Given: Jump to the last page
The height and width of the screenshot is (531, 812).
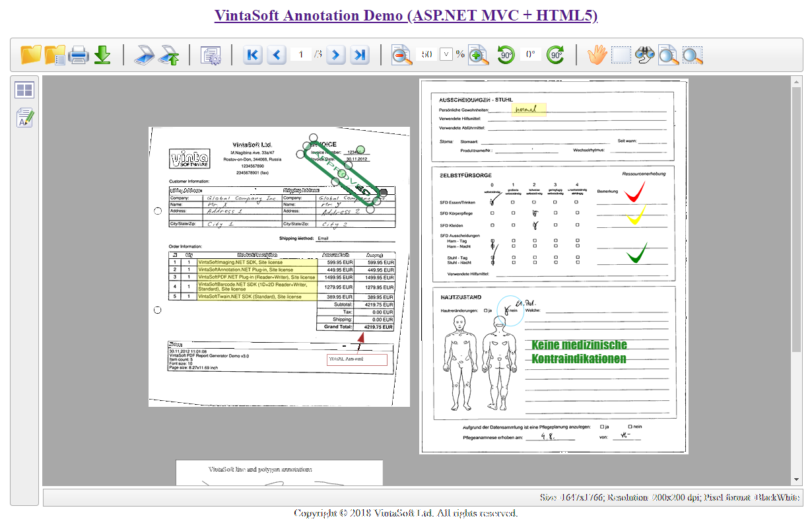Looking at the screenshot, I should tap(360, 55).
